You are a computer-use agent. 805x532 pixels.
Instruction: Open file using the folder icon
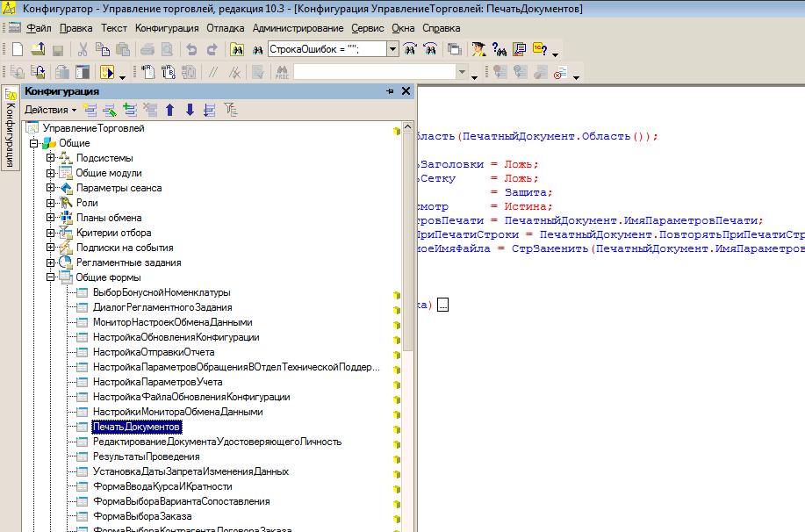point(38,49)
